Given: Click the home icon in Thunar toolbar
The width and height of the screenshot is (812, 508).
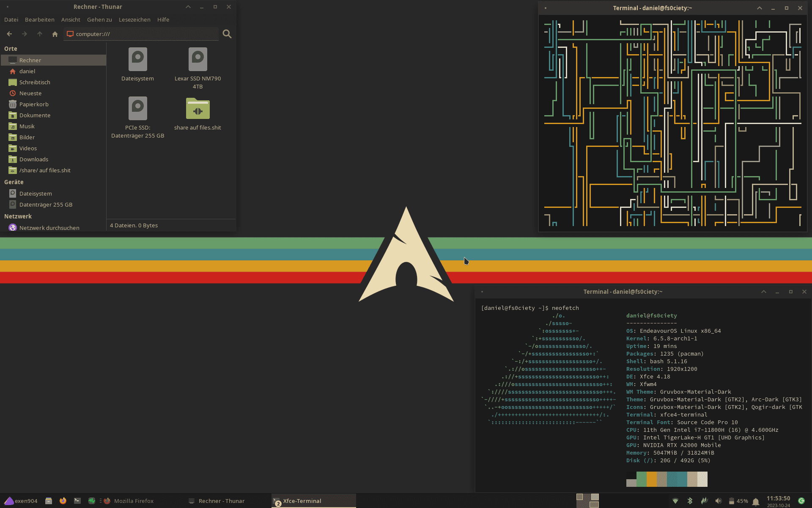Looking at the screenshot, I should [x=55, y=34].
